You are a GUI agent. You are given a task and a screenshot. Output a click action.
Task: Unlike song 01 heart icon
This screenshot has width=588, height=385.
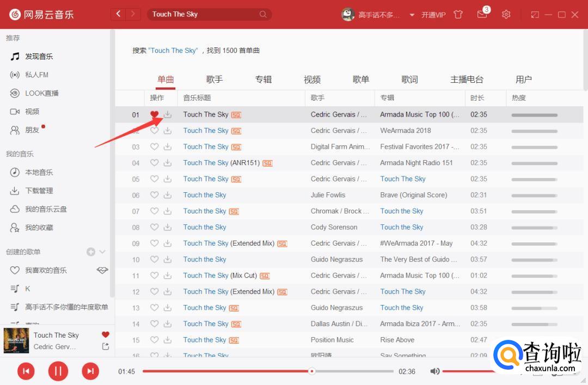click(x=154, y=114)
